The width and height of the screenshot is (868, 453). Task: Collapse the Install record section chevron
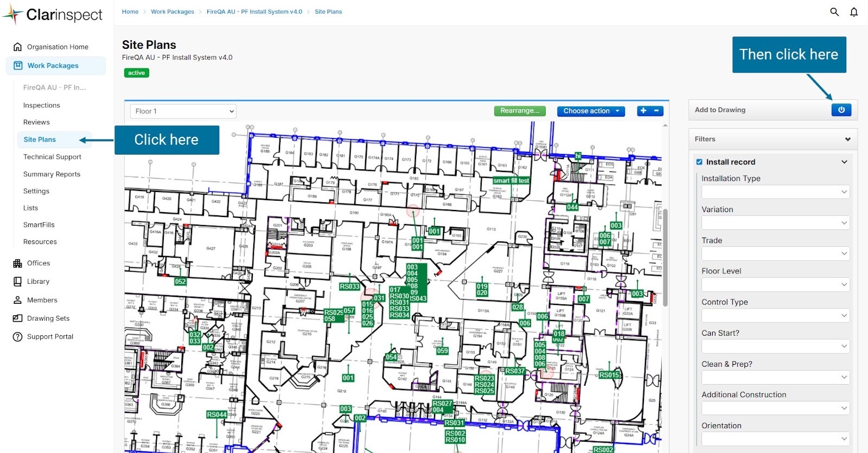click(x=844, y=162)
